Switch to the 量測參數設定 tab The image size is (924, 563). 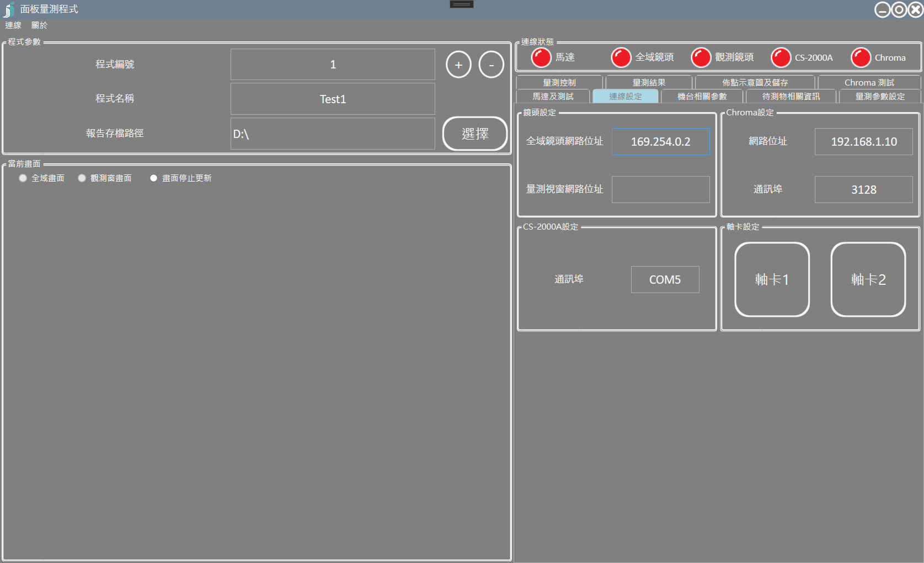click(880, 97)
